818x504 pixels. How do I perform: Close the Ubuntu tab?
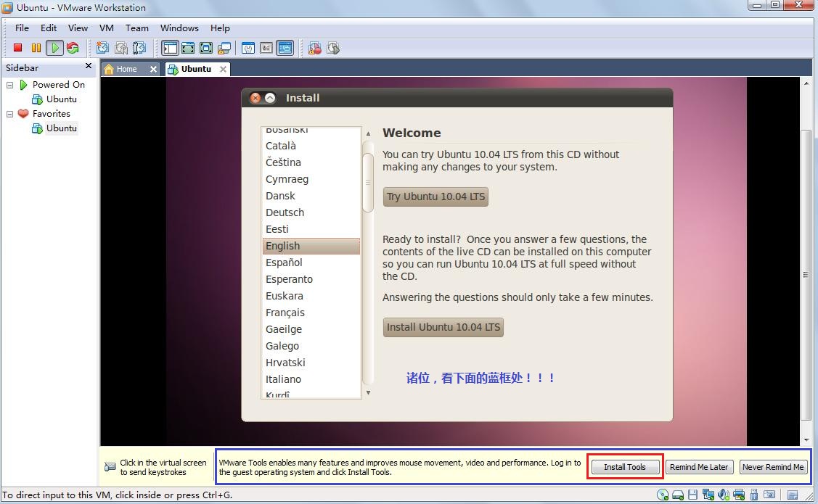tap(223, 69)
